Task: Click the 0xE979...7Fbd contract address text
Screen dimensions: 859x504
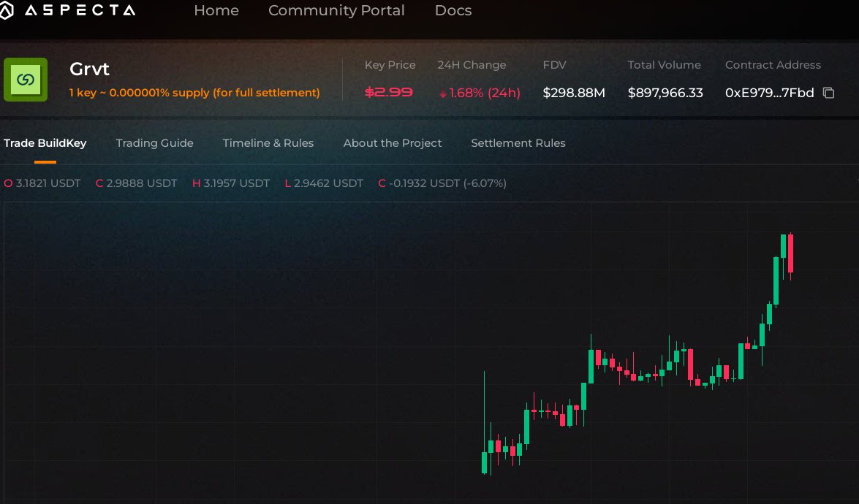Action: point(769,93)
